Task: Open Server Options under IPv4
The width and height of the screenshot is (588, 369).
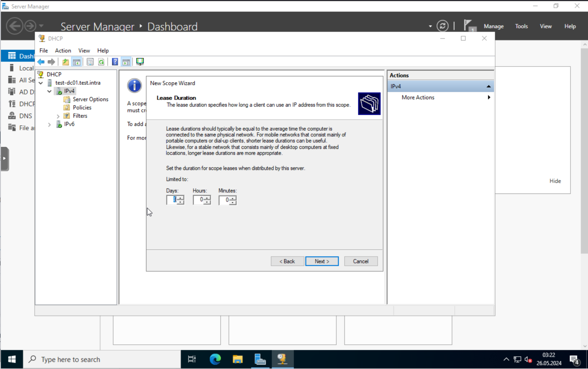Action: (x=90, y=99)
